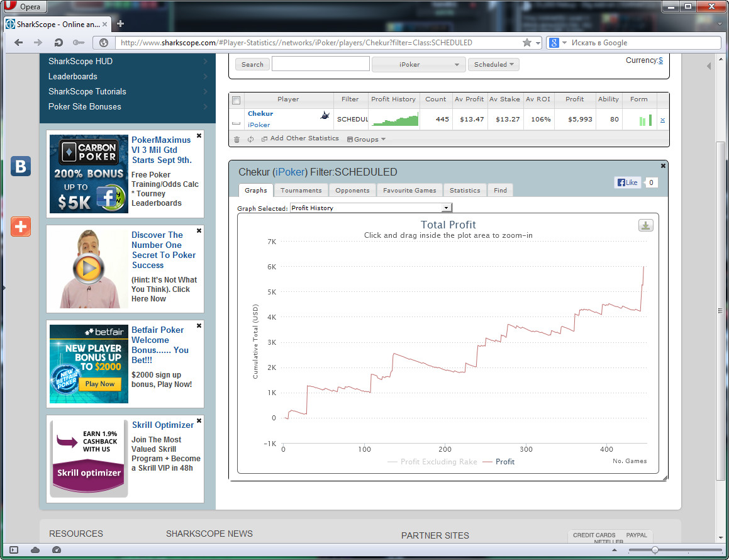Open the Scheduled filter dropdown
The height and width of the screenshot is (560, 729).
click(x=493, y=65)
